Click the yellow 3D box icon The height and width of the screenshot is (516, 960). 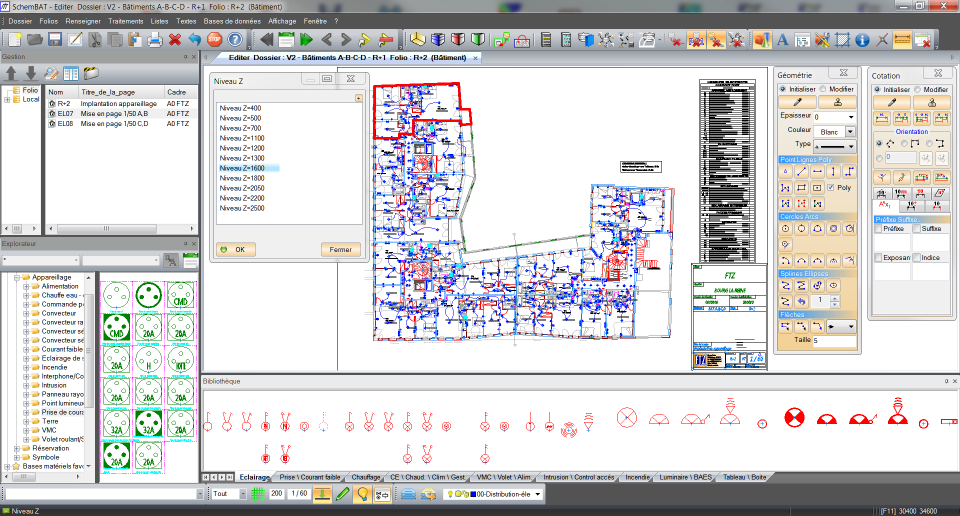418,40
